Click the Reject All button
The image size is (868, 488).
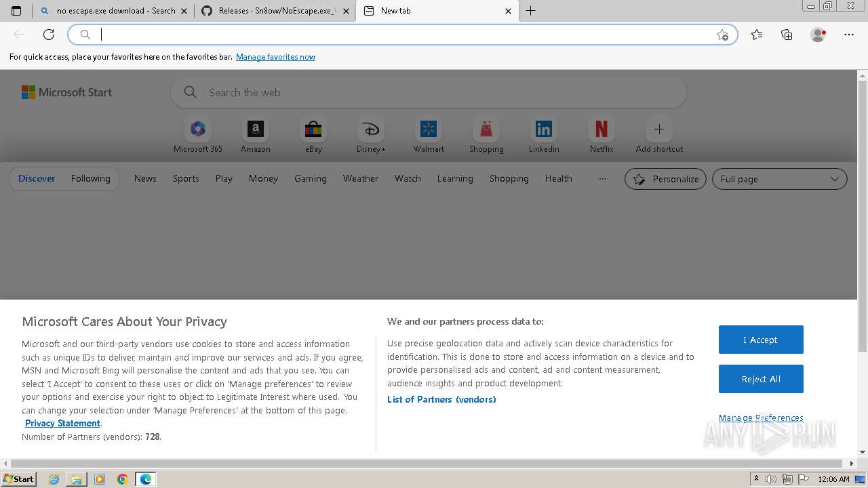coord(761,379)
